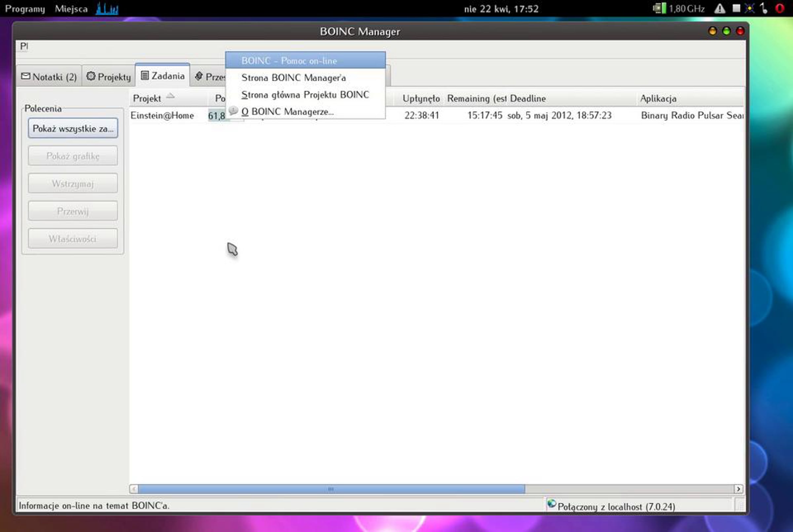Viewport: 793px width, 532px height.
Task: Click the elapsed time 22:38:41
Action: pos(422,115)
